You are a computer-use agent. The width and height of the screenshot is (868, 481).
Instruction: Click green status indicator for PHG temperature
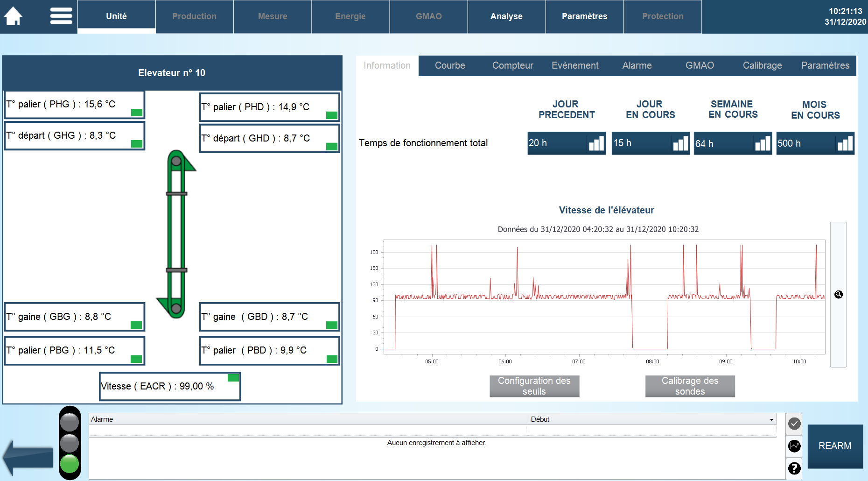(x=137, y=113)
